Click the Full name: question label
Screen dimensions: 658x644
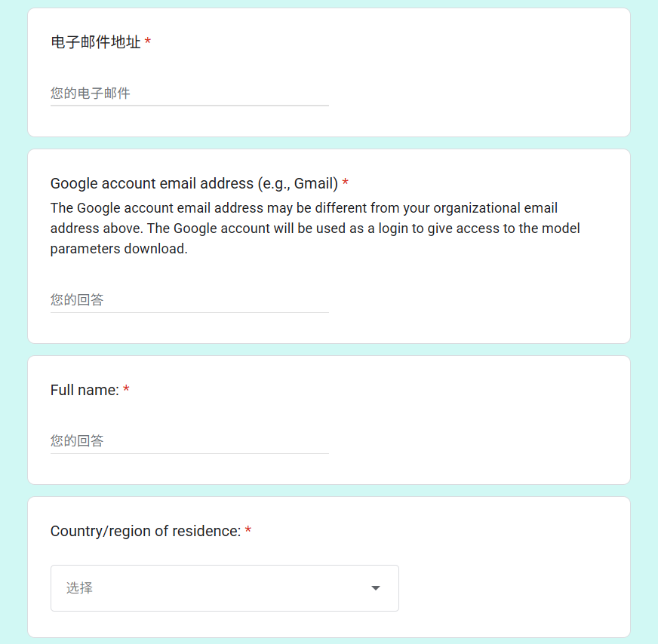coord(85,390)
